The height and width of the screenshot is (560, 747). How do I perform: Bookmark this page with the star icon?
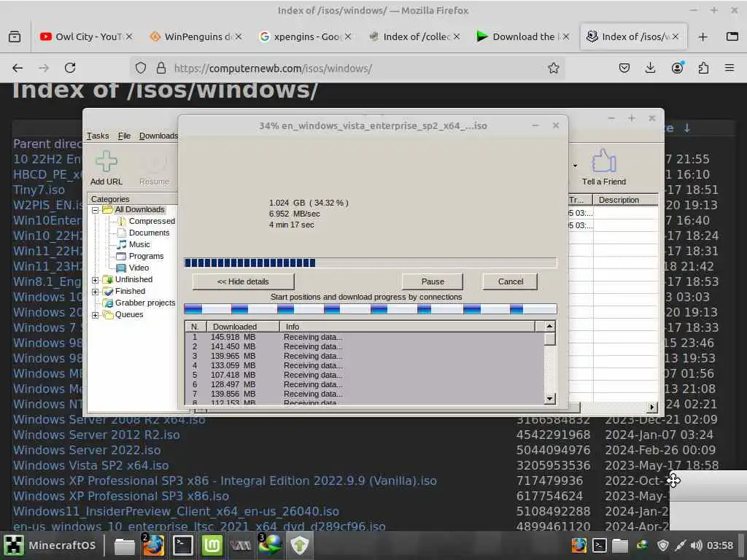(553, 68)
